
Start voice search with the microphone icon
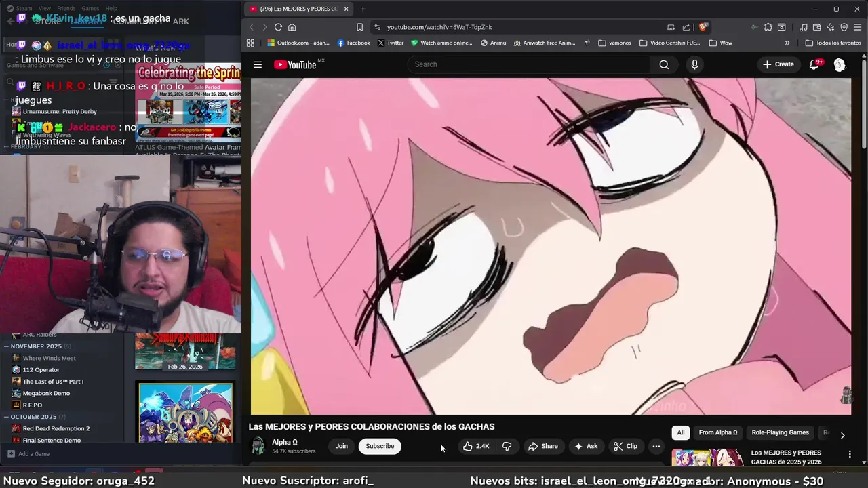(x=694, y=64)
